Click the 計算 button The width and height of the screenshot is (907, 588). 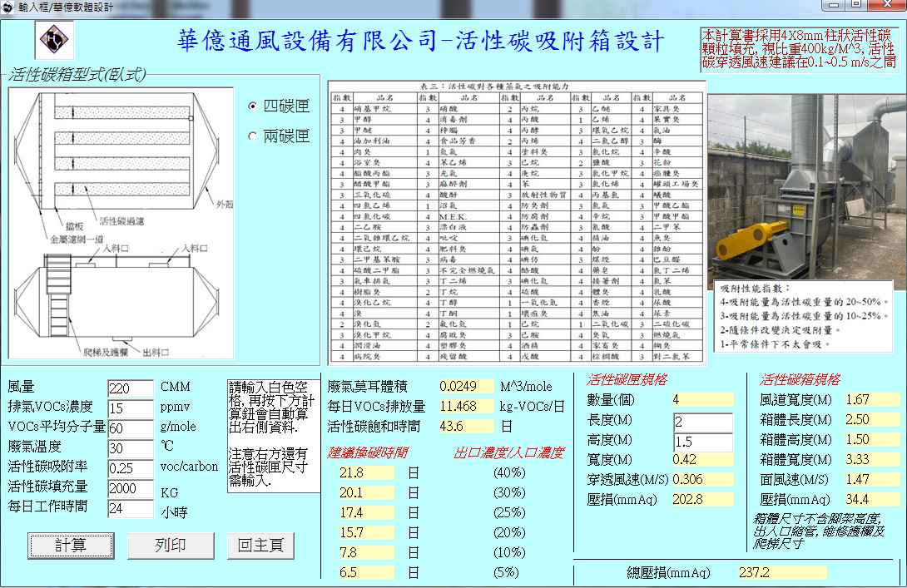click(x=71, y=546)
